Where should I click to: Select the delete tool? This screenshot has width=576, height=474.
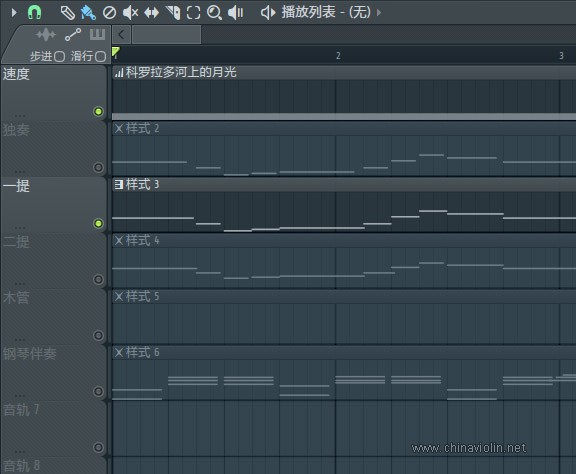click(x=109, y=13)
